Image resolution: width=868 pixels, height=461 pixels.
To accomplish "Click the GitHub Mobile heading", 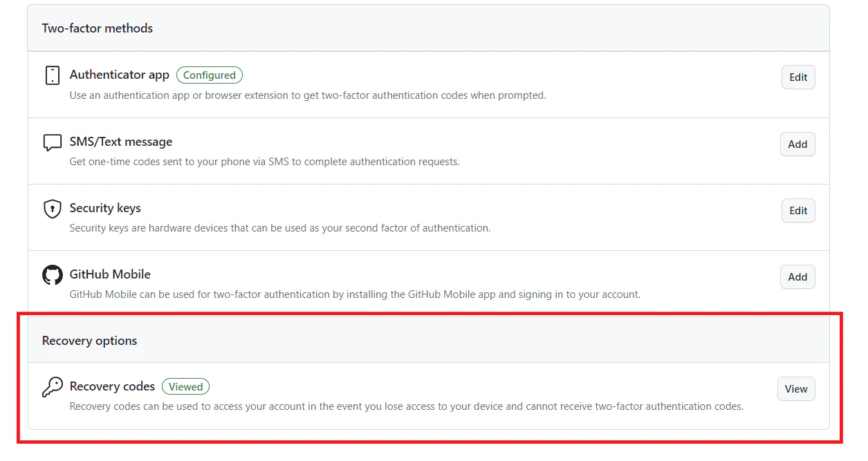I will click(x=110, y=274).
